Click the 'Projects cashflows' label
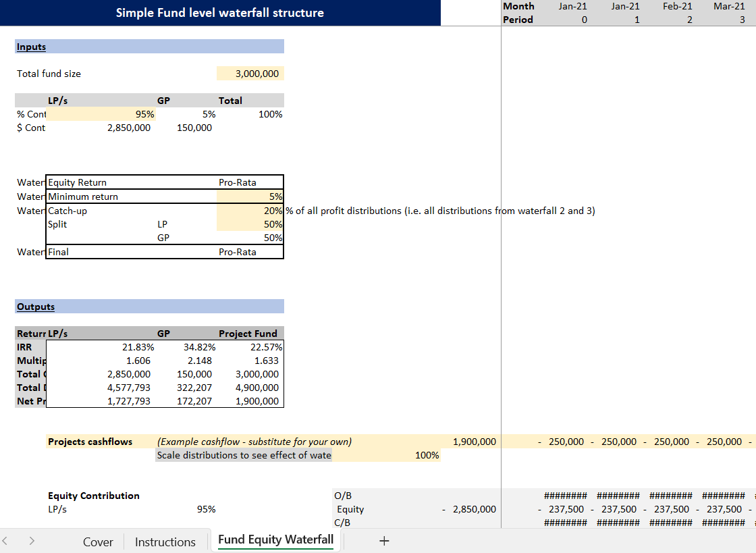 (x=90, y=442)
